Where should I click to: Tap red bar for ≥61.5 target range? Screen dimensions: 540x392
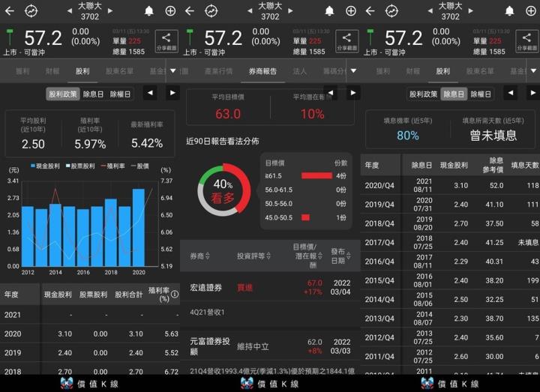[x=316, y=176]
